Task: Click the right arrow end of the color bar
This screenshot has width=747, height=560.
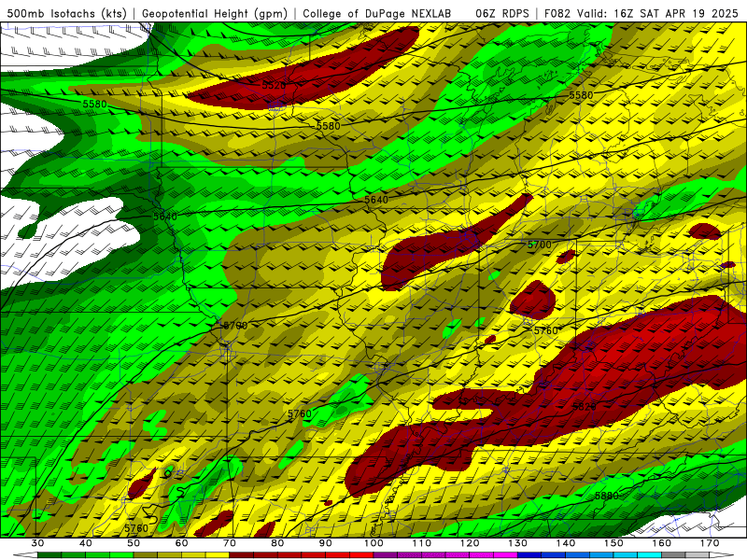Action: (722, 555)
